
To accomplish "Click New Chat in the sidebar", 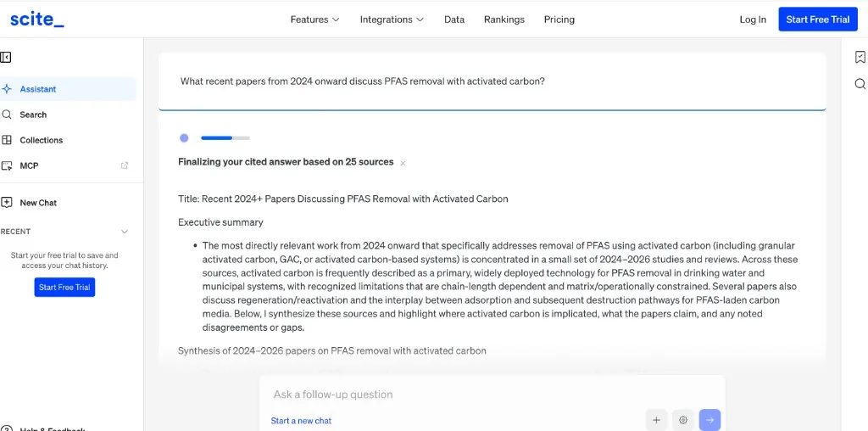I will coord(38,203).
